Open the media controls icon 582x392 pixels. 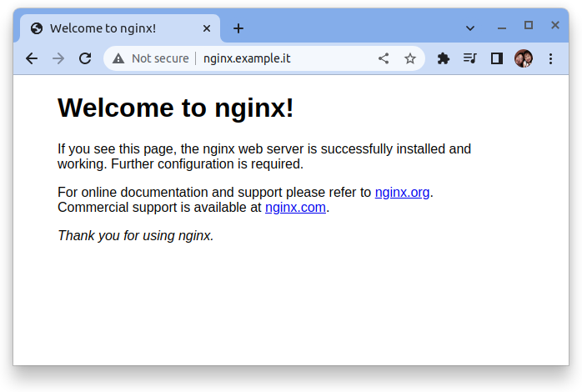[469, 58]
